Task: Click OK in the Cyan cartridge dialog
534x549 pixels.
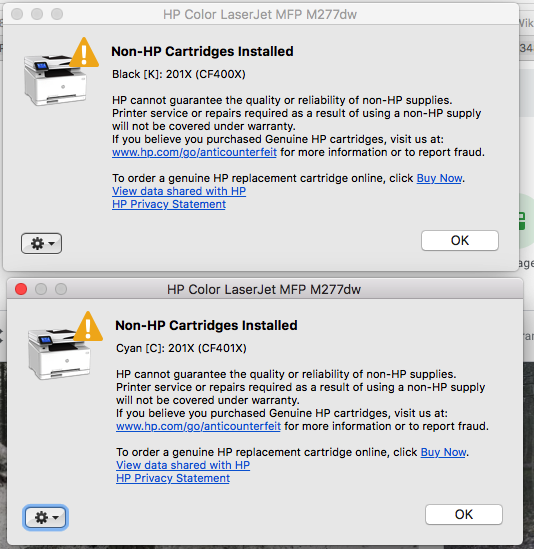Action: coord(464,514)
